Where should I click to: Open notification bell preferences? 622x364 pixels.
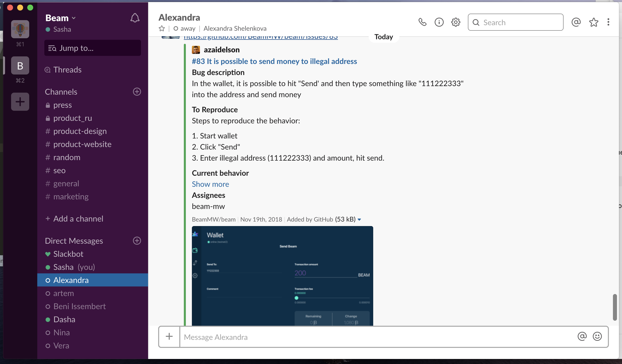coord(135,18)
